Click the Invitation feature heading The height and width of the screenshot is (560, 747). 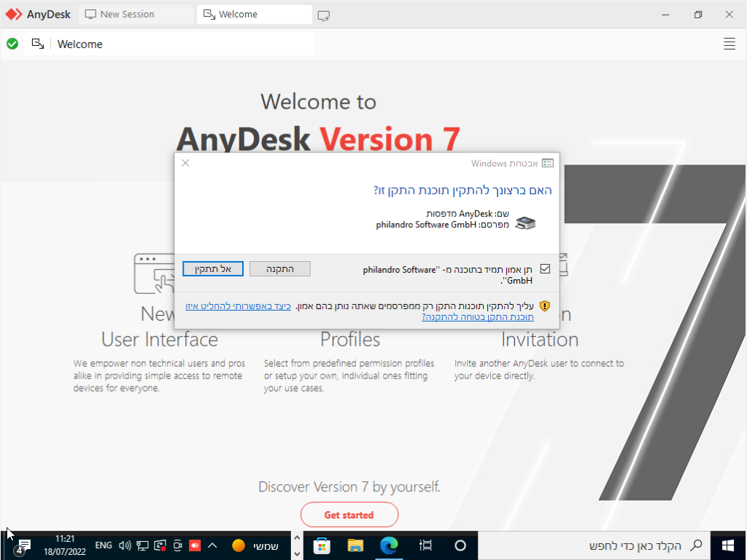(x=540, y=340)
